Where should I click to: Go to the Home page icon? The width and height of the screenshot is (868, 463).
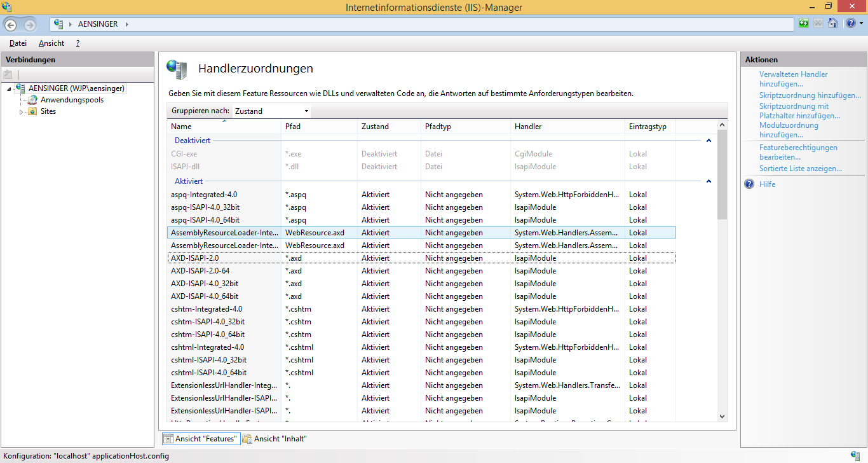[832, 24]
